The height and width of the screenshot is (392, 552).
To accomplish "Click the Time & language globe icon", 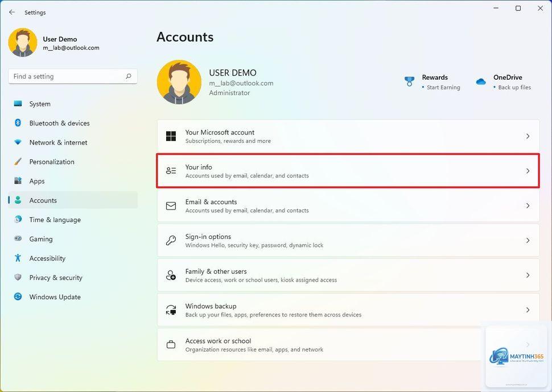I will pyautogui.click(x=18, y=219).
